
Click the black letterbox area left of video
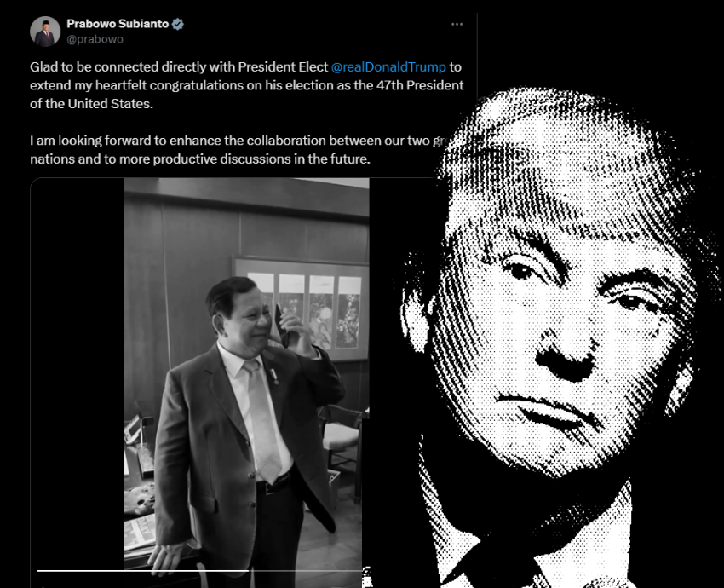[x=78, y=374]
